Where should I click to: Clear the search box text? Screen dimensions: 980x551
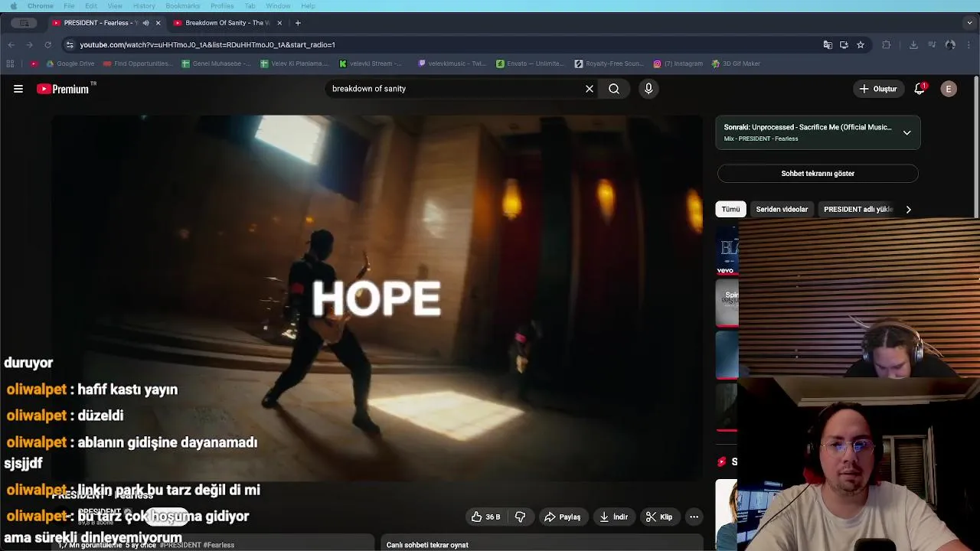point(590,89)
